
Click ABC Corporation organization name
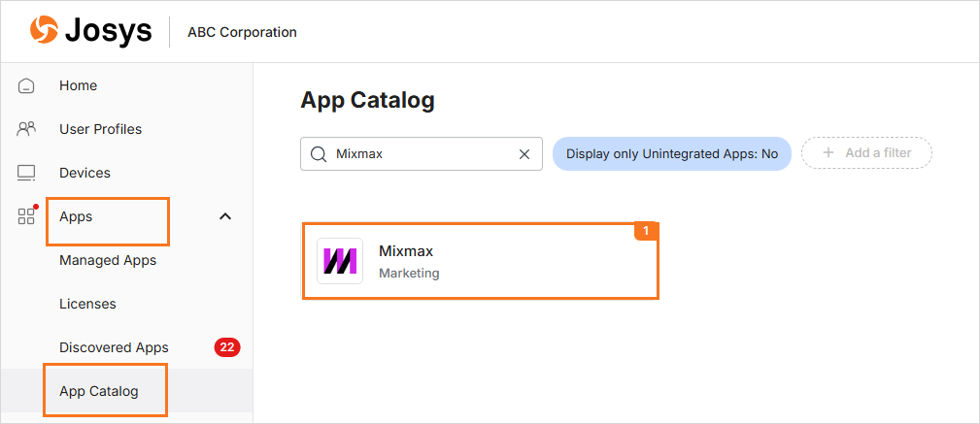pos(243,32)
